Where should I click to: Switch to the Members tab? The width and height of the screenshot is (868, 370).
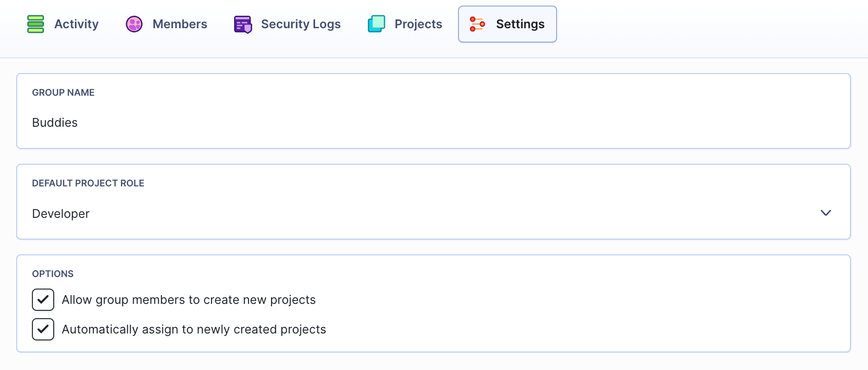pyautogui.click(x=180, y=24)
